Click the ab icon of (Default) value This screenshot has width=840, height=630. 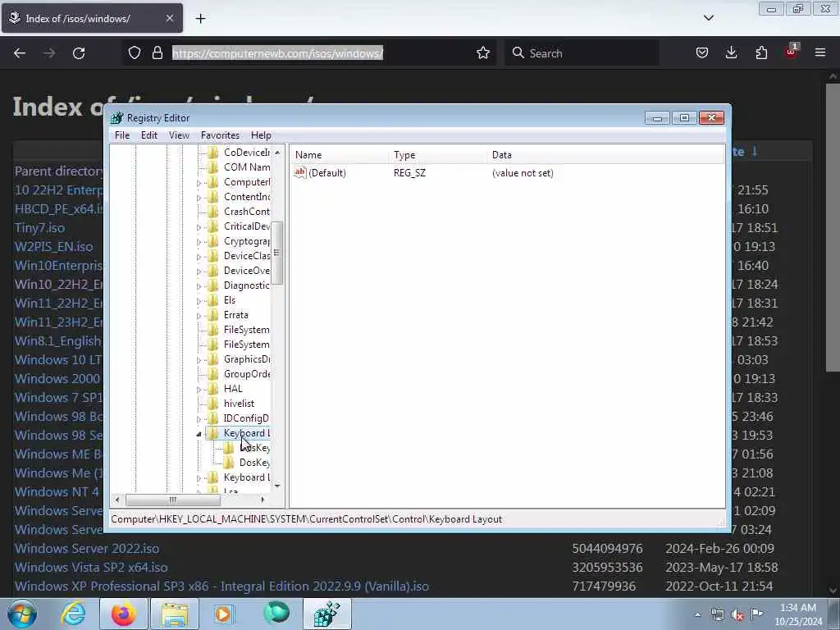tap(300, 172)
